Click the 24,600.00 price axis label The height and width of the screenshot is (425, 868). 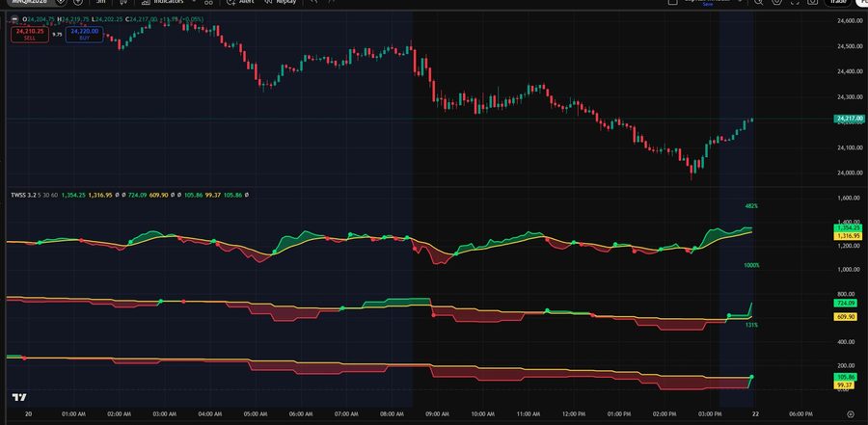[849, 21]
